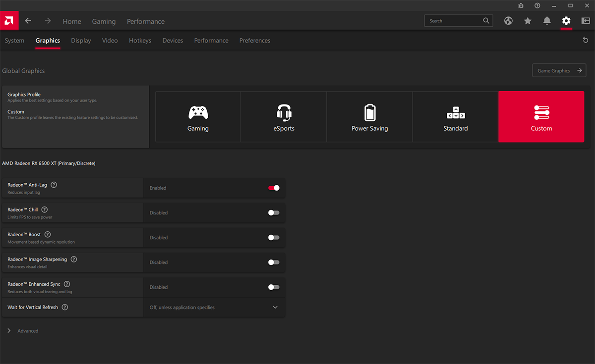Image resolution: width=595 pixels, height=364 pixels.
Task: Click the settings gear icon
Action: tap(566, 21)
